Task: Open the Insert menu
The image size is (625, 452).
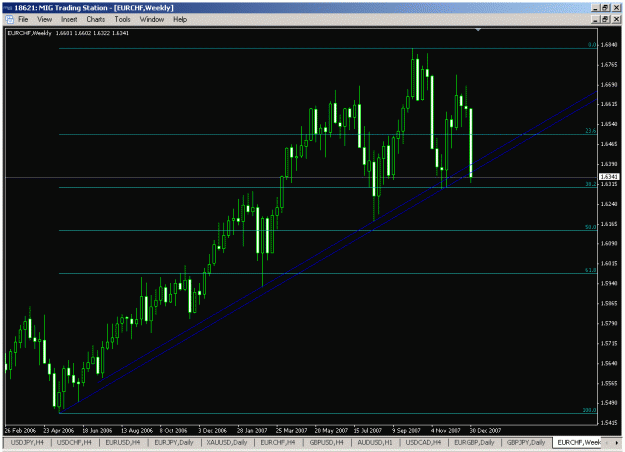Action: coord(69,20)
